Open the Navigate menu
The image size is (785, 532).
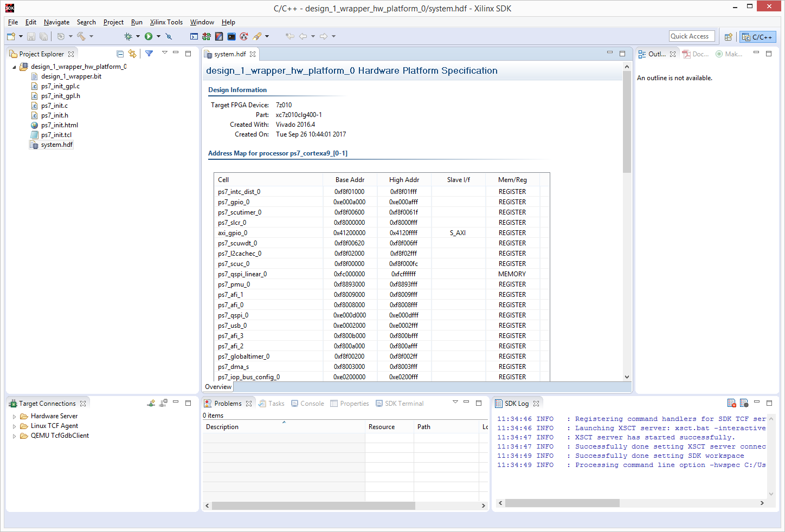click(x=56, y=22)
